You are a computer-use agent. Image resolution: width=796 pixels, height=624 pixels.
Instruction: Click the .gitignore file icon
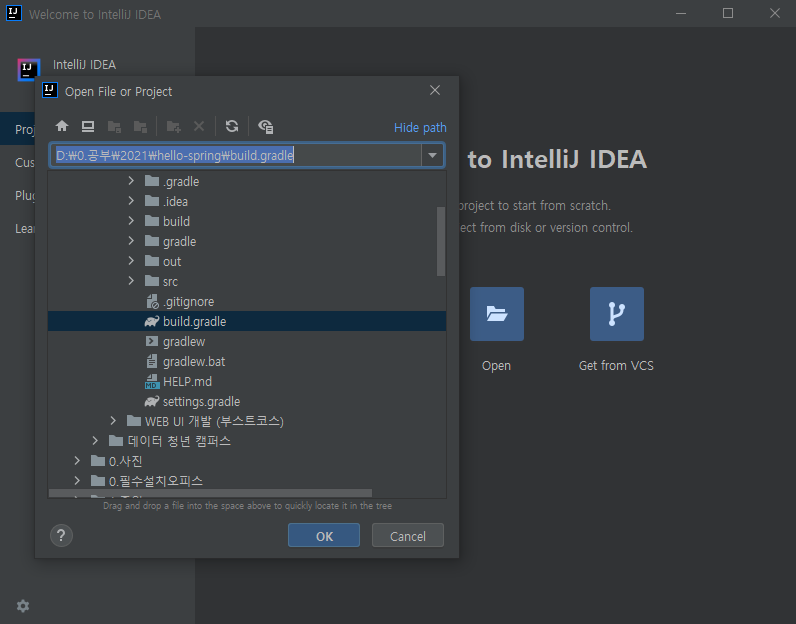click(152, 302)
